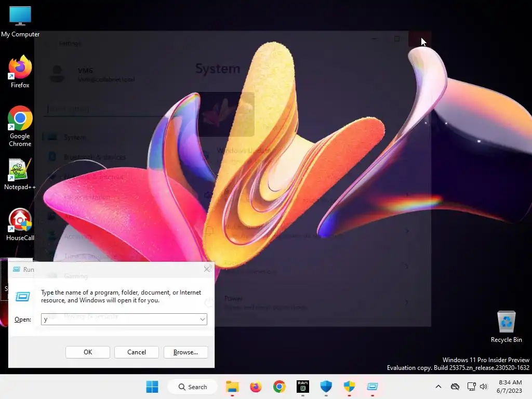Click the Run dialog title icon
This screenshot has width=532, height=399.
pyautogui.click(x=16, y=270)
